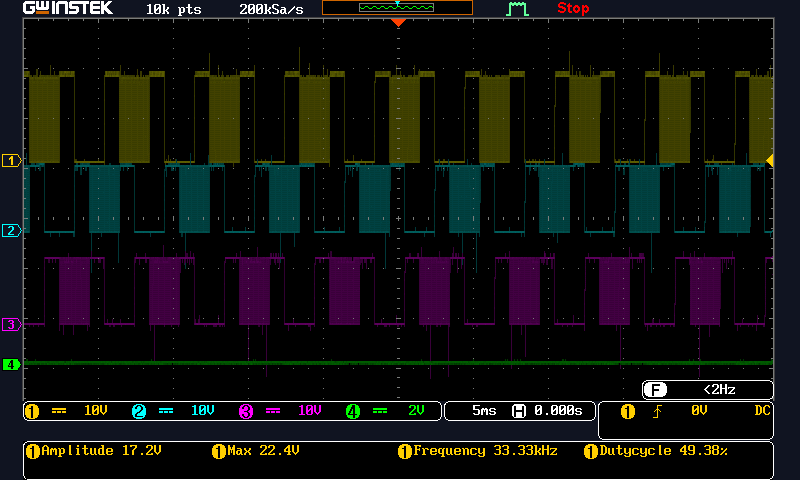800x480 pixels.
Task: Click the green acquisition mode waveform icon
Action: [x=517, y=9]
